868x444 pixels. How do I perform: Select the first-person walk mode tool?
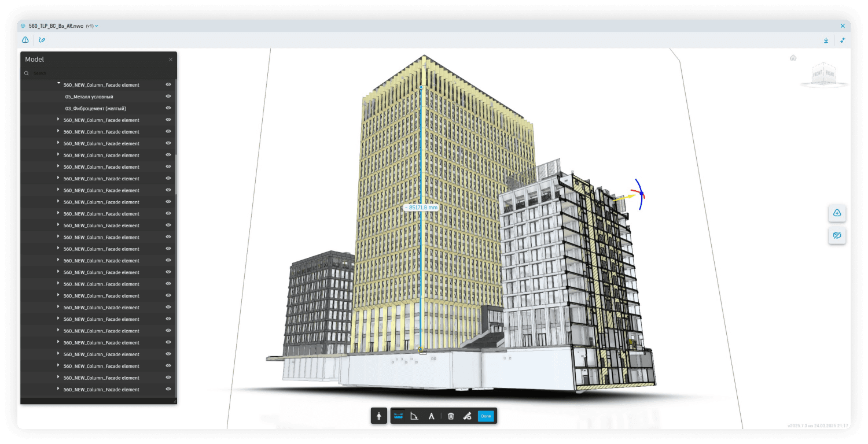pos(379,416)
